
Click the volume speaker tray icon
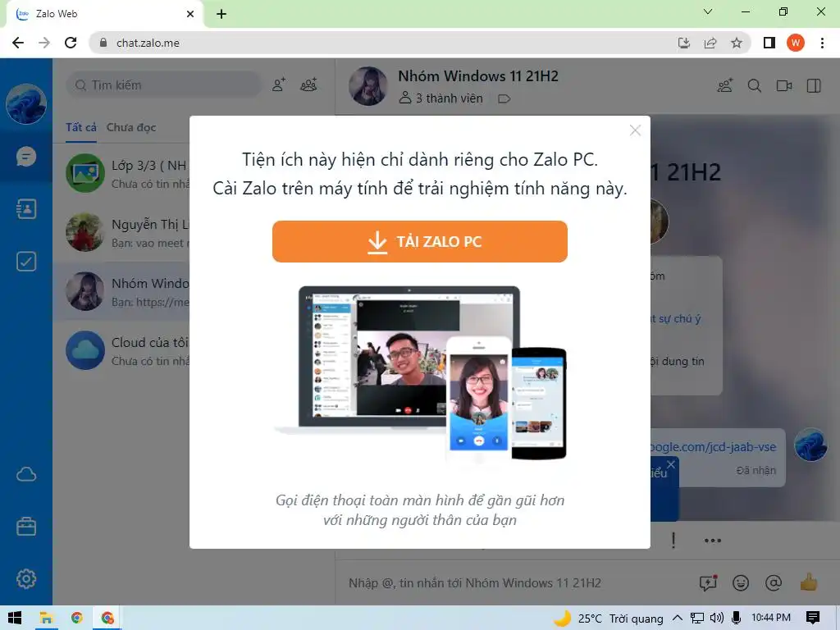pyautogui.click(x=716, y=619)
